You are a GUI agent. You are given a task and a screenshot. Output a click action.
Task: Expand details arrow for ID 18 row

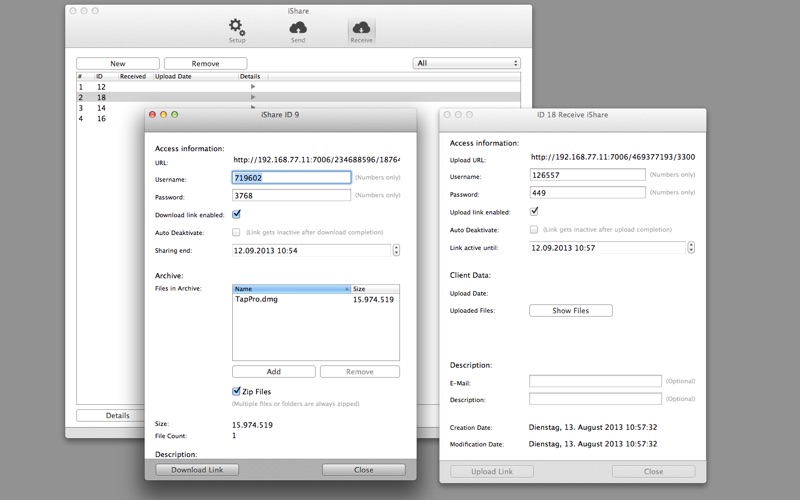coord(253,97)
